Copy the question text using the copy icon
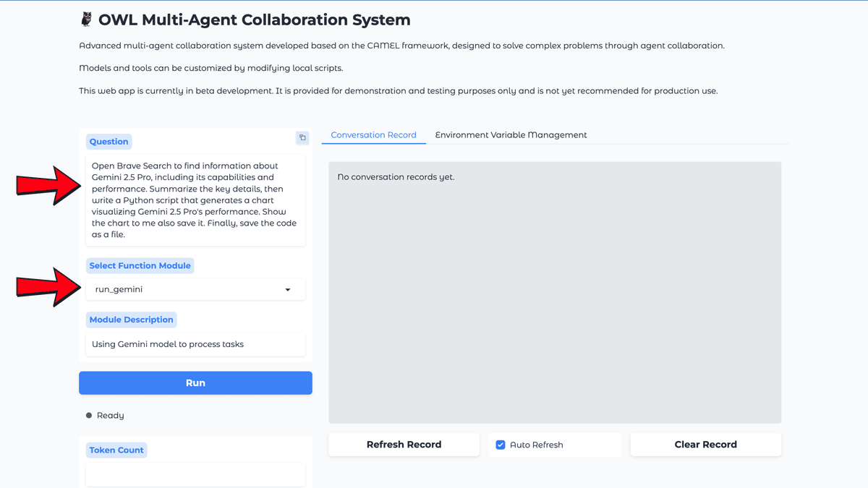Image resolution: width=868 pixels, height=488 pixels. (x=302, y=137)
